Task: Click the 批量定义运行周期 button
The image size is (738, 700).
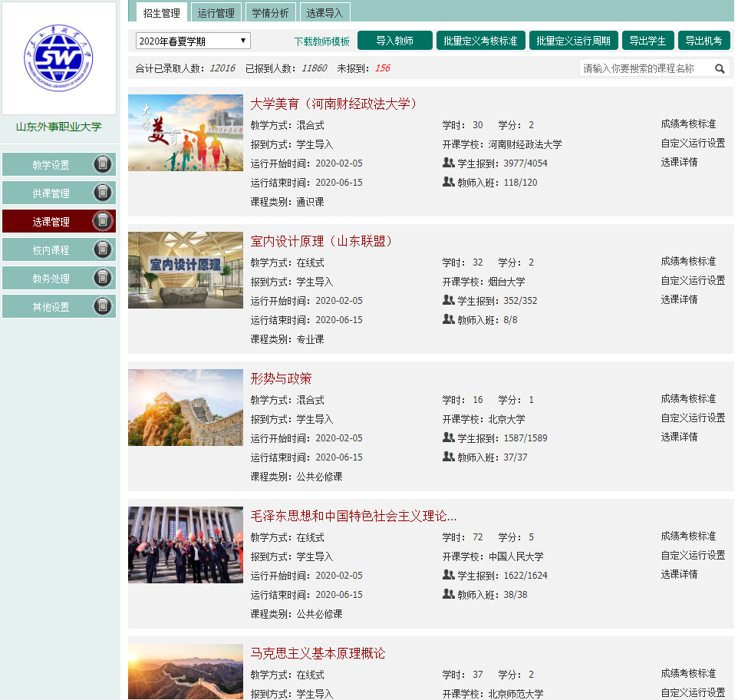Action: 573,41
